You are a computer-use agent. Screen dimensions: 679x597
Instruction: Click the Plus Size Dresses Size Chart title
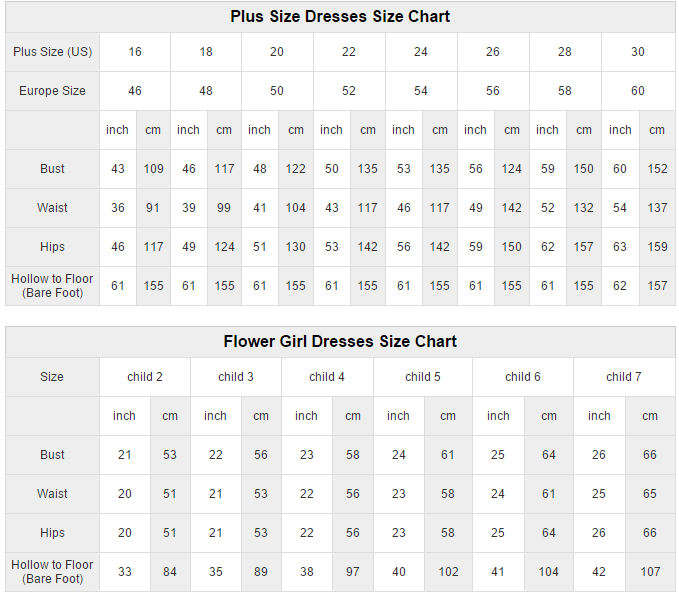(x=340, y=17)
